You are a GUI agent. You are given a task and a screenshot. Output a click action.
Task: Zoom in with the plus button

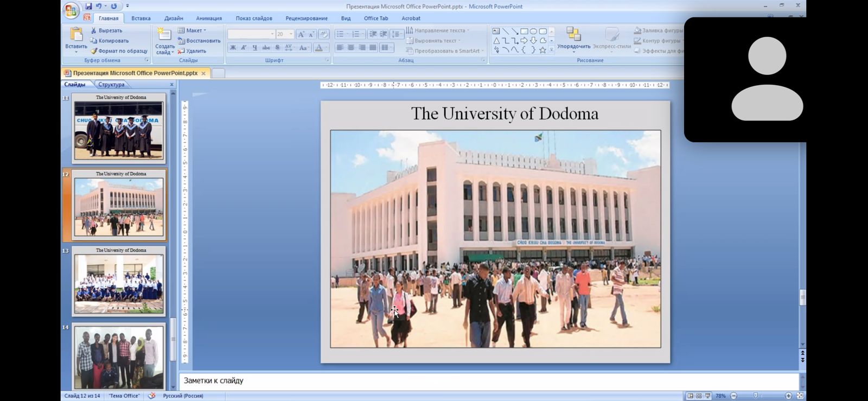point(788,396)
